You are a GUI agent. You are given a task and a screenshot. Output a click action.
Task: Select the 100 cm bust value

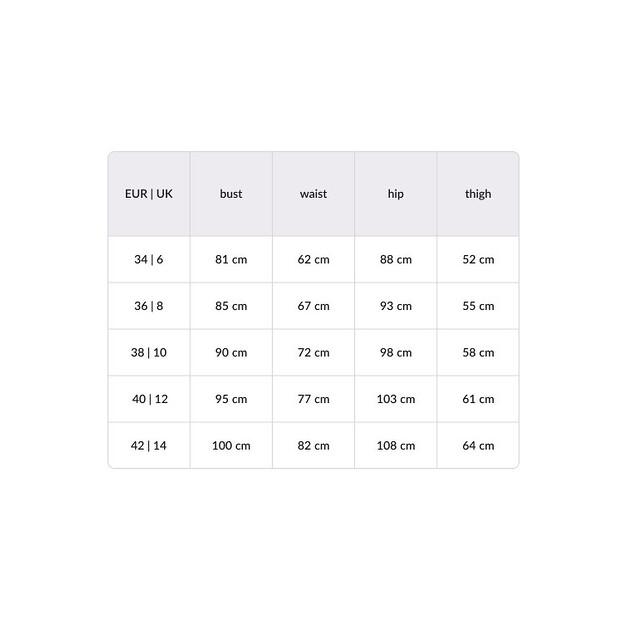tap(231, 446)
